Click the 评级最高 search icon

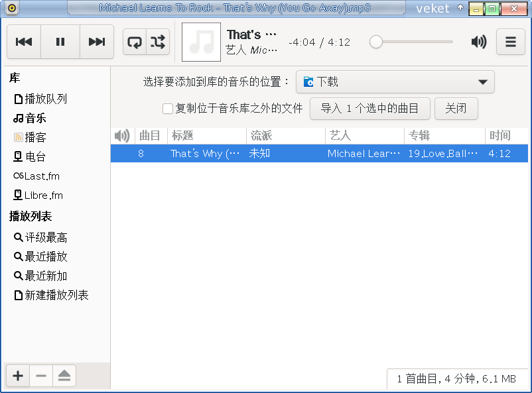point(19,237)
